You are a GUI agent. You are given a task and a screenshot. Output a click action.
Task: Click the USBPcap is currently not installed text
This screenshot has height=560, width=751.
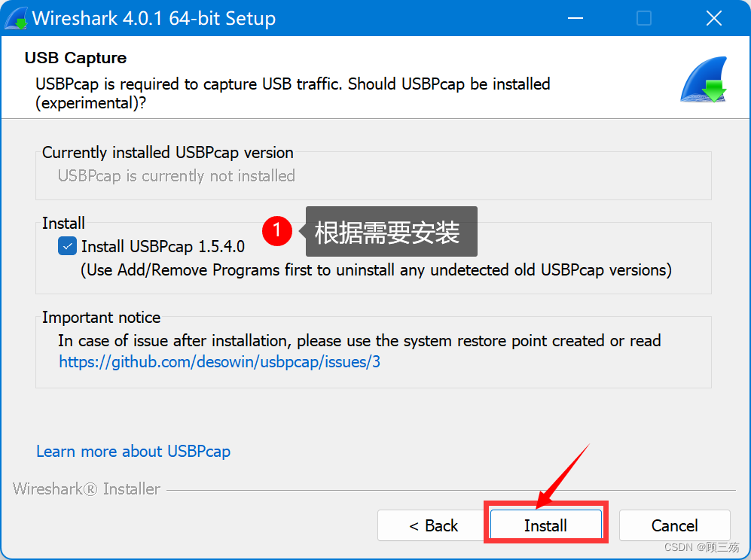pyautogui.click(x=176, y=176)
